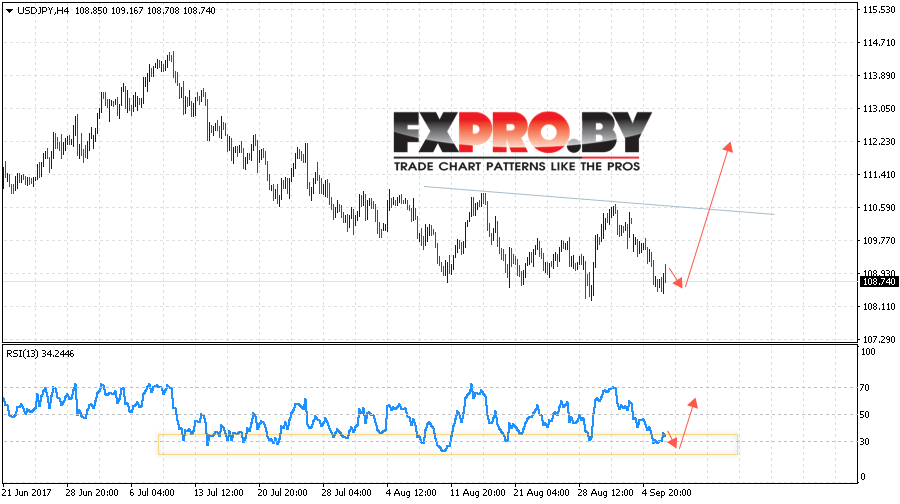Click the 11 Aug 20:00 time label

(478, 493)
